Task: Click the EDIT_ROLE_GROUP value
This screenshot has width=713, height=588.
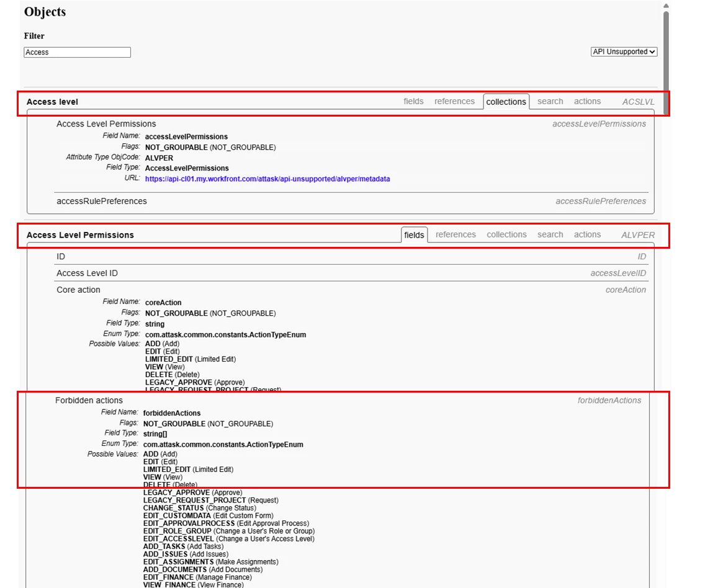Action: coord(229,531)
